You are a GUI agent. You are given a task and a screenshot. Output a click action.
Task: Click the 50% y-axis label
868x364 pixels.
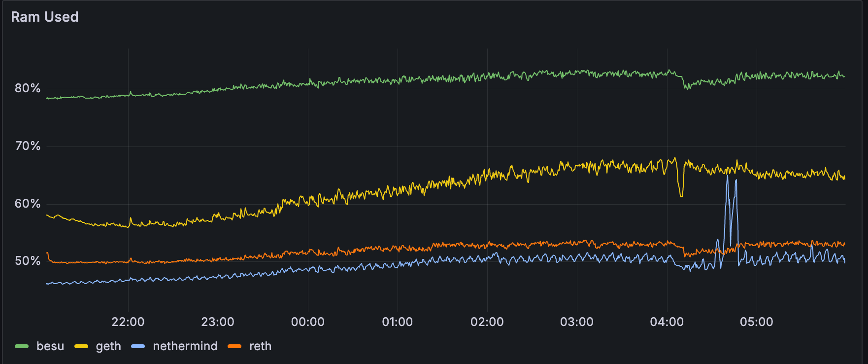click(28, 261)
